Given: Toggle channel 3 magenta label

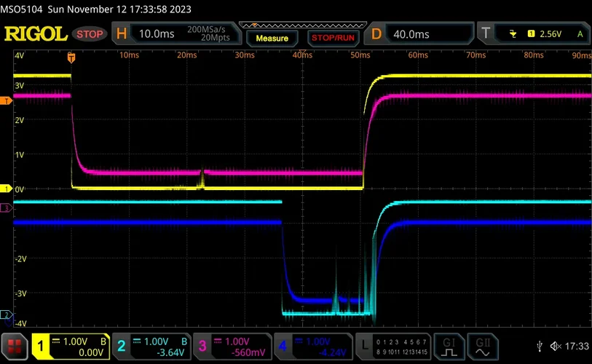Looking at the screenshot, I should click(232, 347).
